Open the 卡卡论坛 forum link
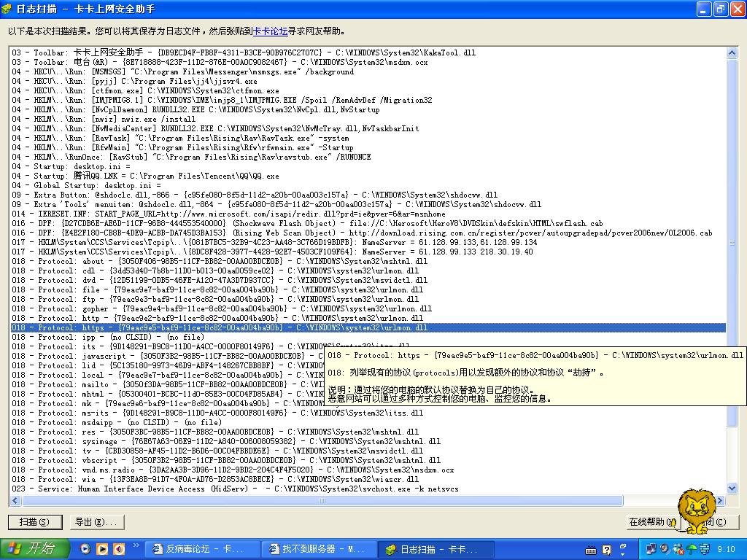Screen dimensions: 747x560 tap(270, 31)
